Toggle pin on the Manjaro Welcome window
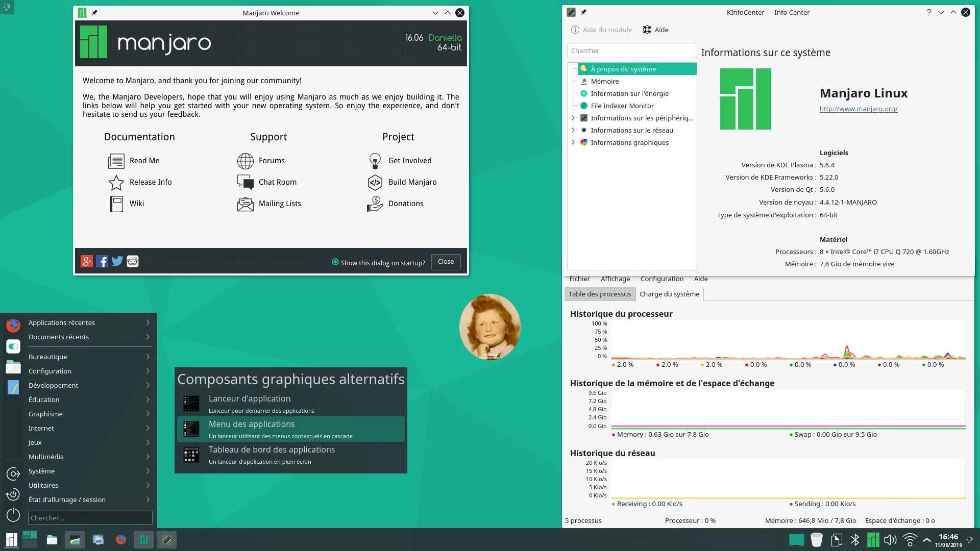Viewport: 980px width, 551px height. 94,13
